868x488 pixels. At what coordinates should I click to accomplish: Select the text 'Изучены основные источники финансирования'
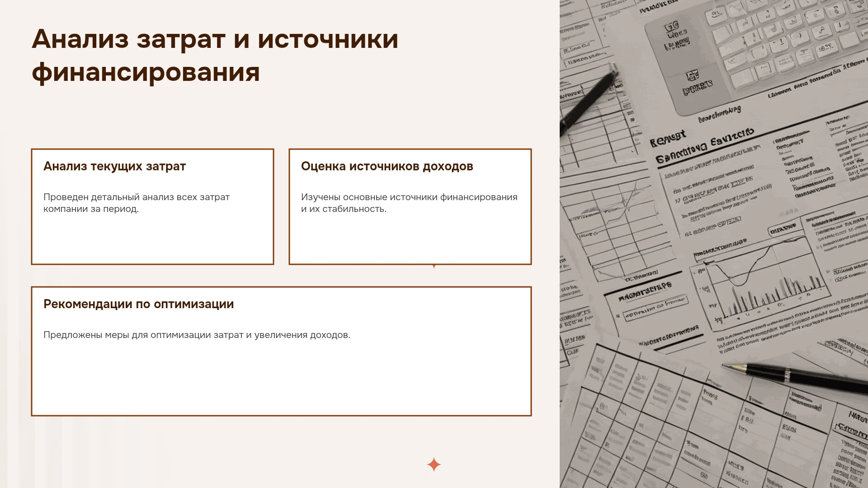coord(409,197)
